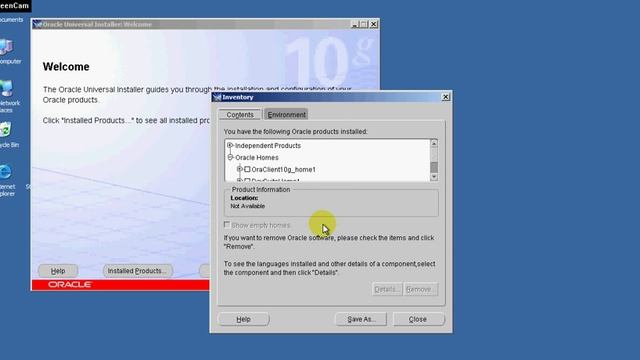The height and width of the screenshot is (360, 640).
Task: Check the OraClient10g_home1 checkbox
Action: (247, 169)
